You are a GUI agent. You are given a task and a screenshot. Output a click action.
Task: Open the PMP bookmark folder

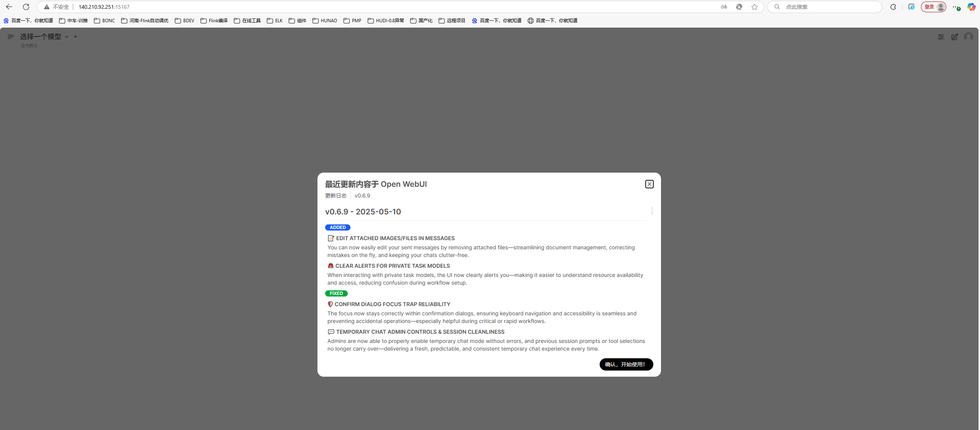(x=352, y=21)
